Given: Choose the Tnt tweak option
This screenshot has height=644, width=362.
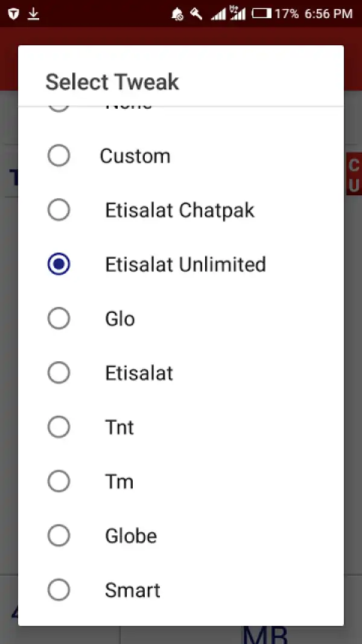Looking at the screenshot, I should [x=109, y=427].
